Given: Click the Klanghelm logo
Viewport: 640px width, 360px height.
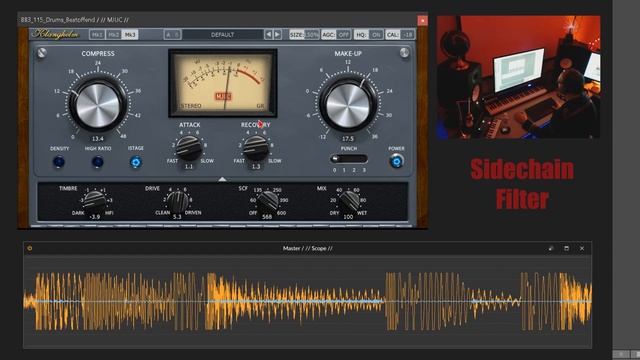Looking at the screenshot, I should point(56,34).
